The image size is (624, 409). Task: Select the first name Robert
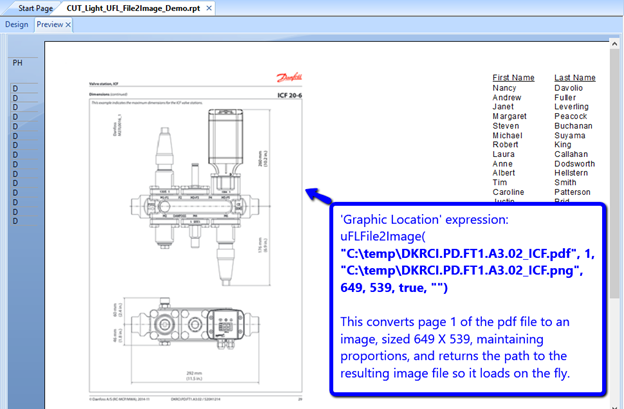(505, 144)
